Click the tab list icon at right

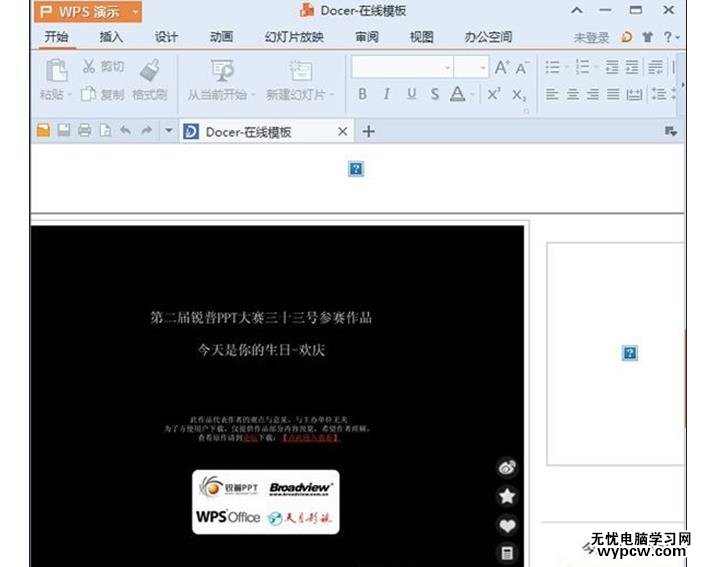[x=671, y=131]
